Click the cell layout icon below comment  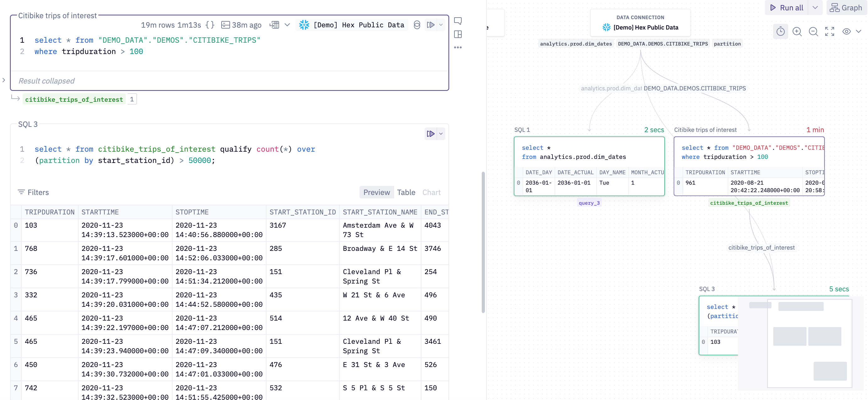pyautogui.click(x=458, y=34)
